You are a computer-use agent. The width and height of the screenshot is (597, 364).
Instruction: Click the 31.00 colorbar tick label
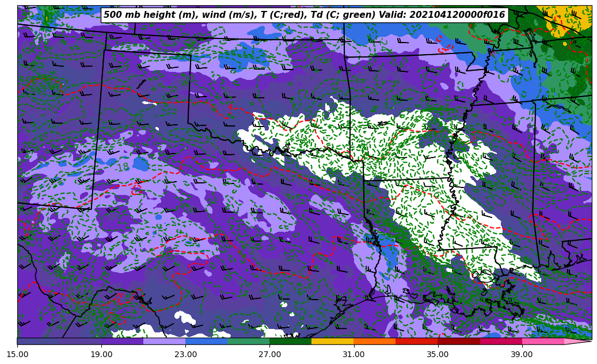coord(353,354)
